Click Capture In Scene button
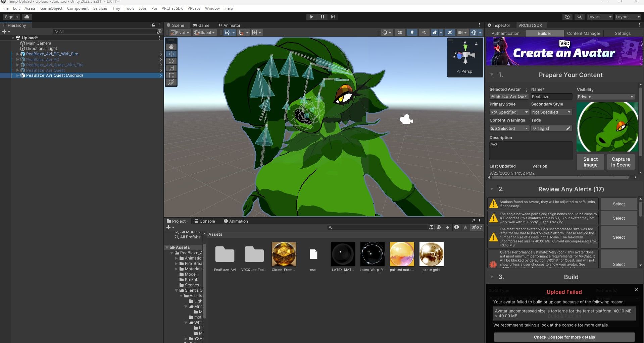Screen dimensions: 644x343 pyautogui.click(x=621, y=162)
